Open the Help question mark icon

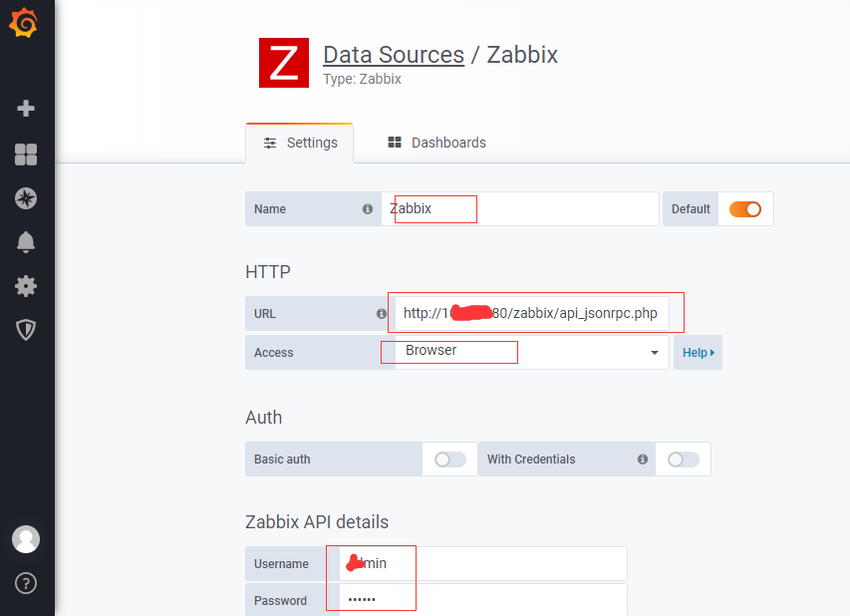pyautogui.click(x=26, y=583)
